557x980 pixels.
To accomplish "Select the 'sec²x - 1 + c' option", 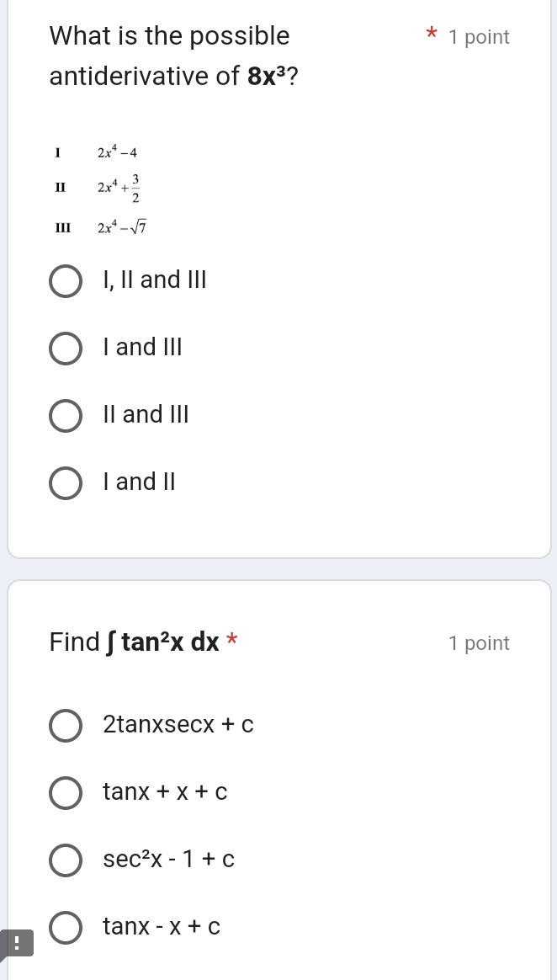I will 66,860.
